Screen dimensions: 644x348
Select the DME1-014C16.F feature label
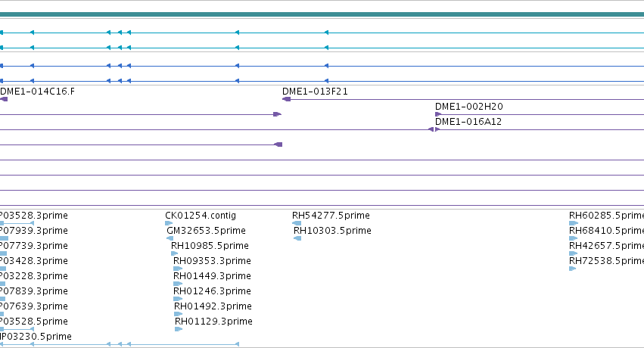37,92
